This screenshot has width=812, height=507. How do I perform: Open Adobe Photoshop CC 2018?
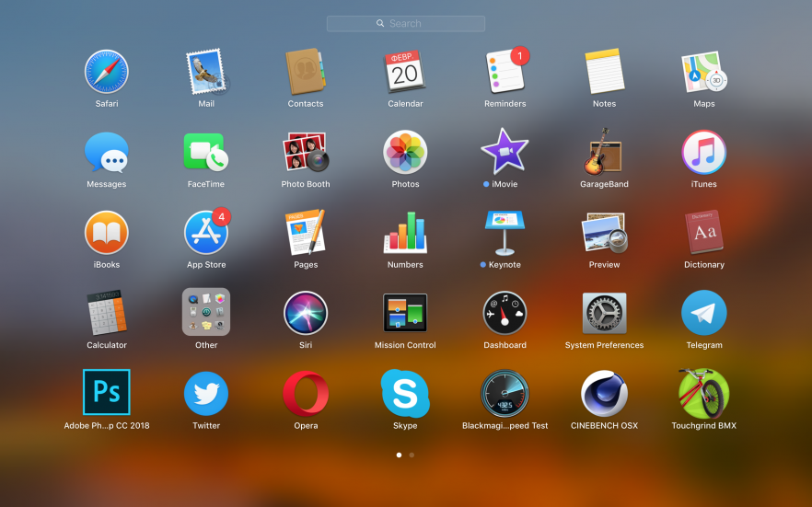tap(107, 392)
